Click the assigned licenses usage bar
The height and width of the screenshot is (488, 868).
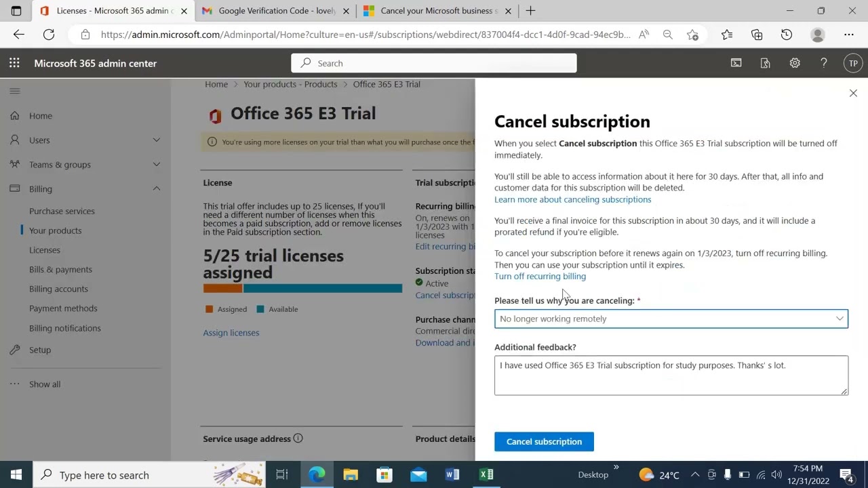pos(302,289)
